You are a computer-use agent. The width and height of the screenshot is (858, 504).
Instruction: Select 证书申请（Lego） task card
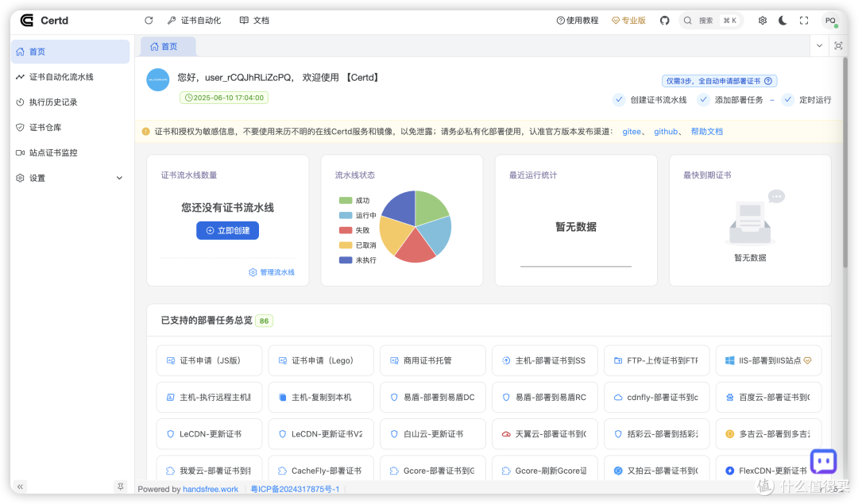(x=321, y=360)
